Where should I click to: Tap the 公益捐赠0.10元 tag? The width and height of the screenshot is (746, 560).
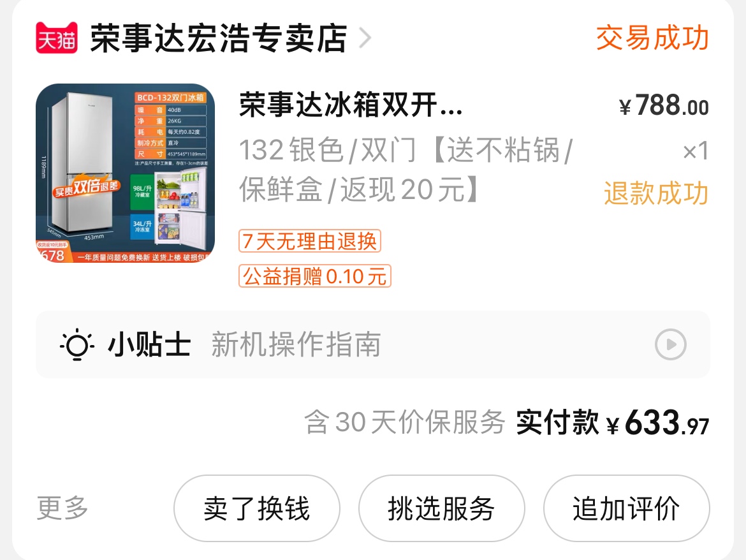[x=315, y=276]
